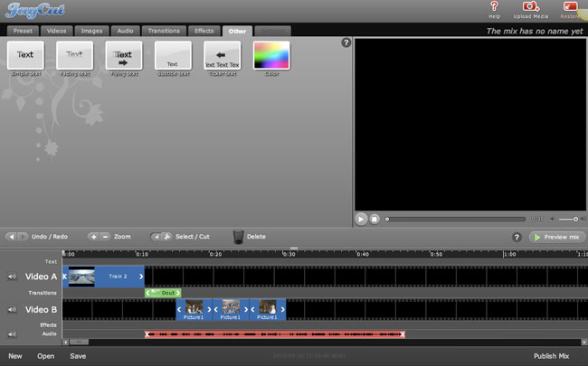The height and width of the screenshot is (366, 588).
Task: Click timeline ruler at 1:00 mark
Action: (509, 254)
